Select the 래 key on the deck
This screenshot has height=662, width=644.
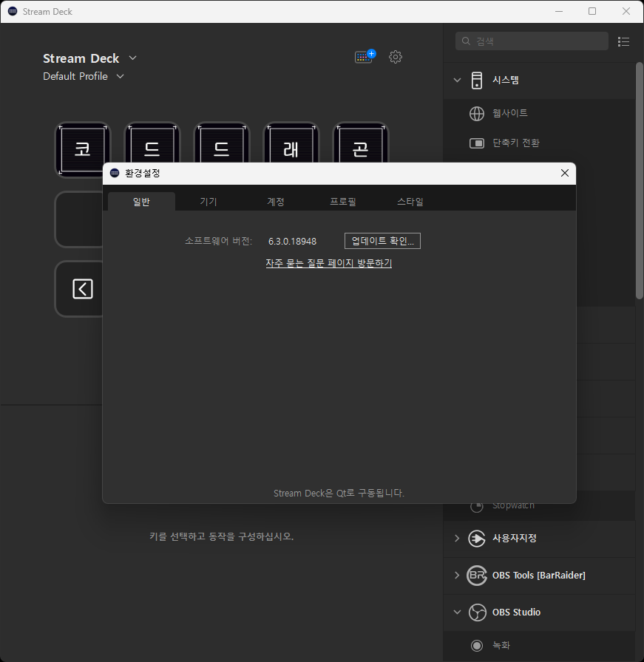click(x=291, y=143)
